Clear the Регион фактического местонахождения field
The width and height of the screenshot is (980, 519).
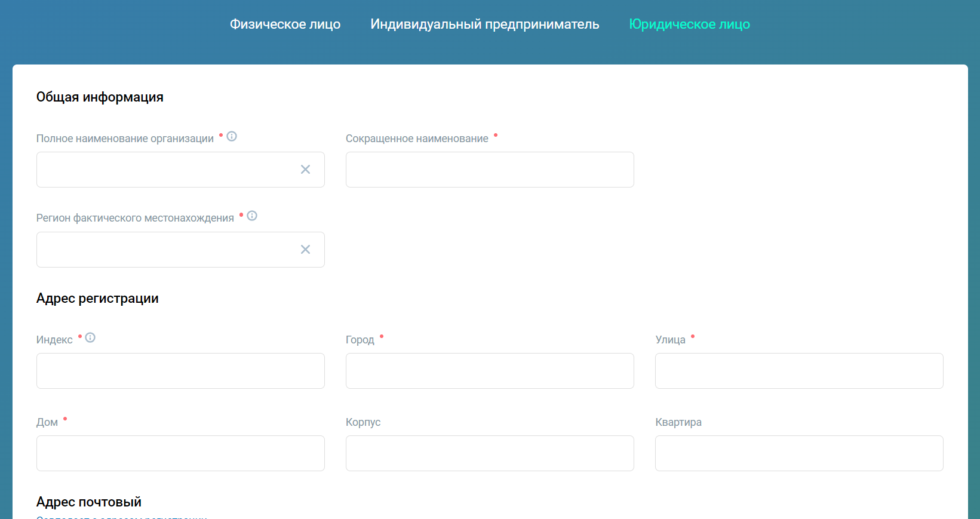point(305,250)
